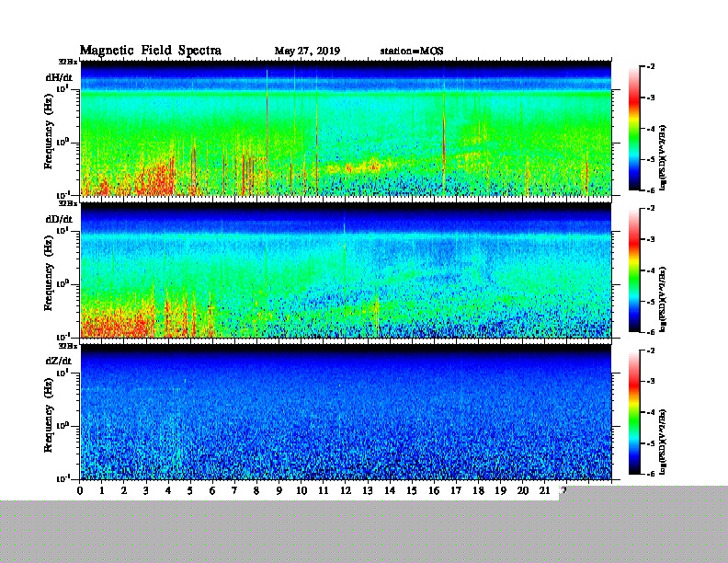Image resolution: width=728 pixels, height=563 pixels.
Task: Click the -6 value on dH/dt color scale
Action: click(651, 190)
